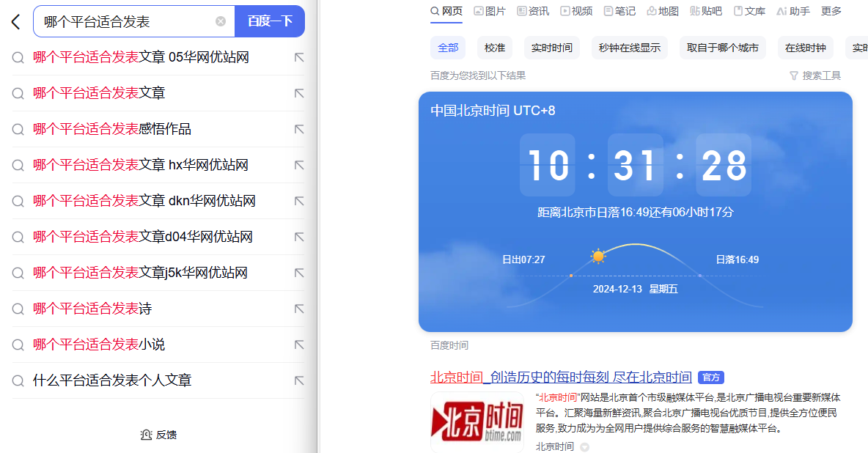Select the 在线时钟 filter chip
Viewport: 868px width, 453px height.
pos(806,48)
